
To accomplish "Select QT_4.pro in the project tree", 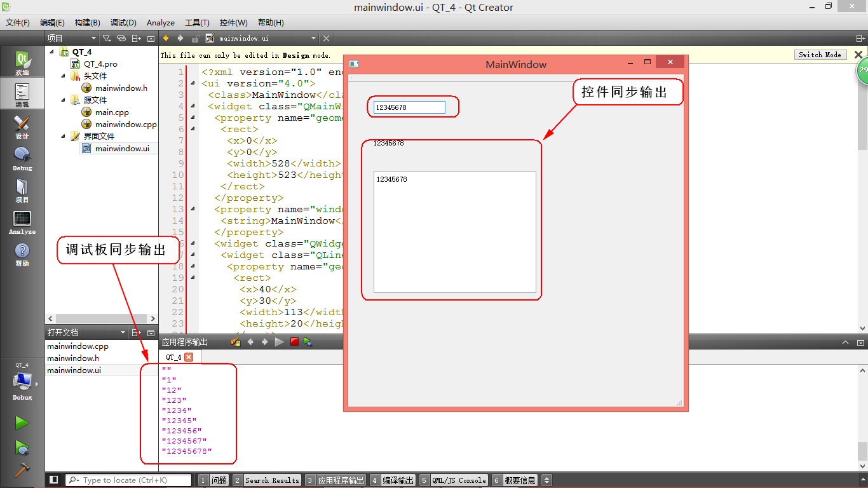I will coord(100,64).
